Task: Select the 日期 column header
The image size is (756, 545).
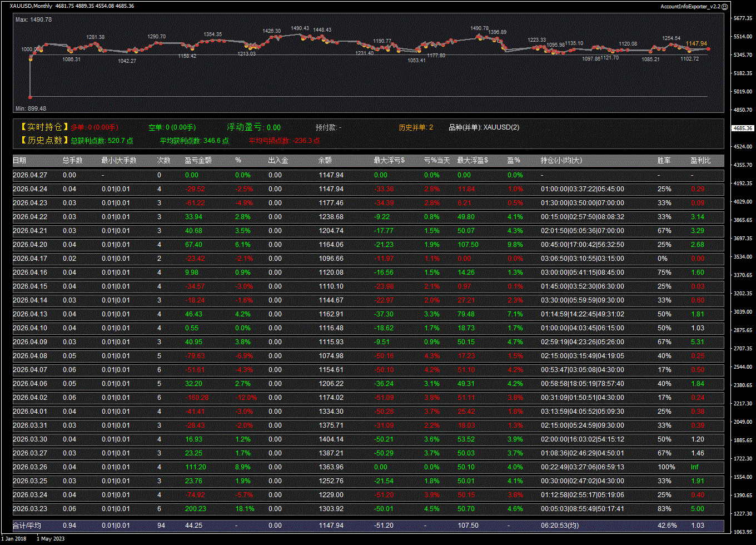Action: pos(19,161)
